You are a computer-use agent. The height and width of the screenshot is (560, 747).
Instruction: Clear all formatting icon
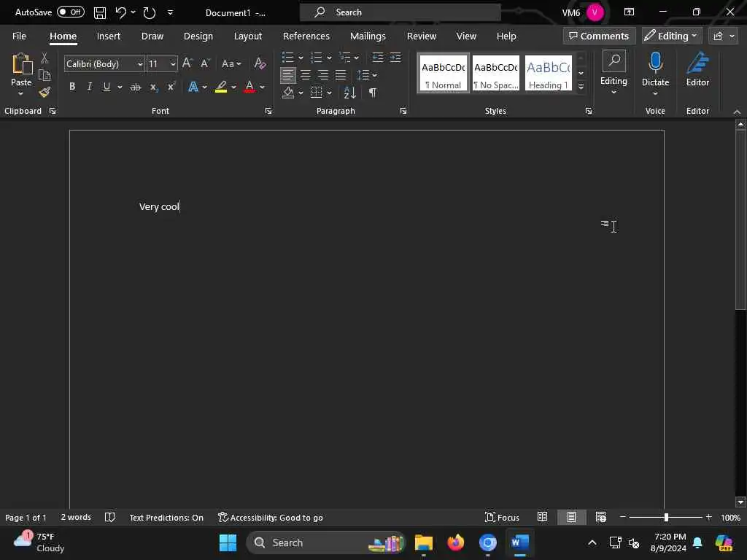[x=260, y=63]
